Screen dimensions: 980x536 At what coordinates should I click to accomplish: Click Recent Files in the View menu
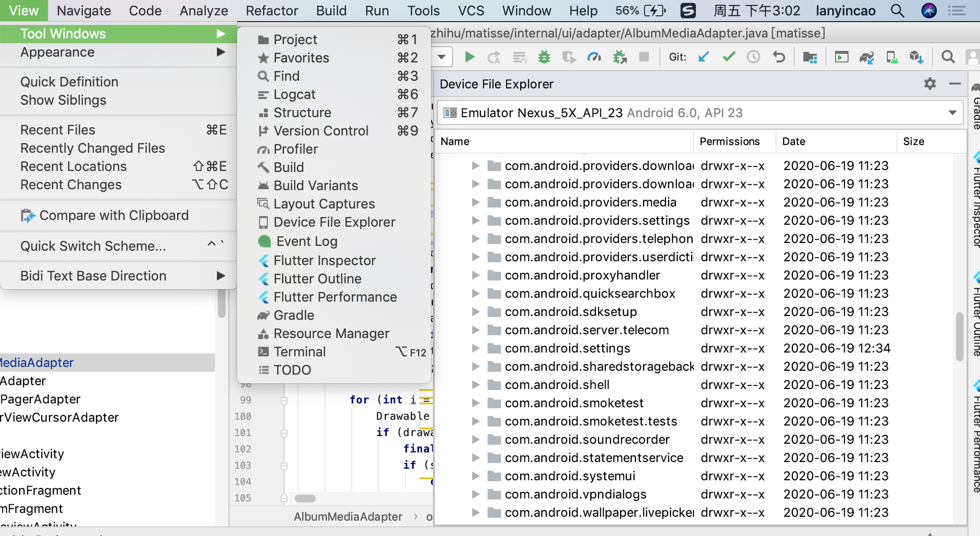click(x=58, y=129)
